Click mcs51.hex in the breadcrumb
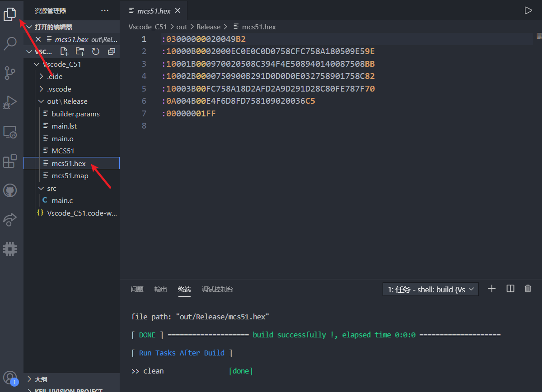The image size is (542, 392). point(259,27)
